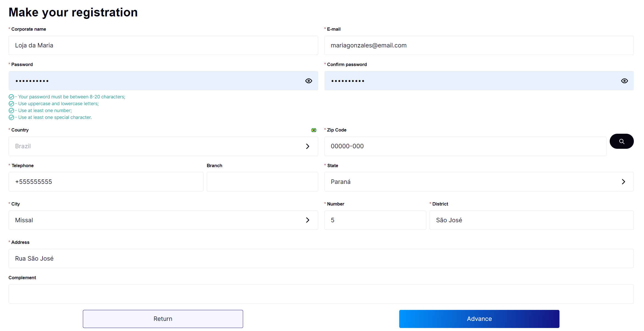
Task: Click the 'Make your registration' heading
Action: tap(73, 12)
